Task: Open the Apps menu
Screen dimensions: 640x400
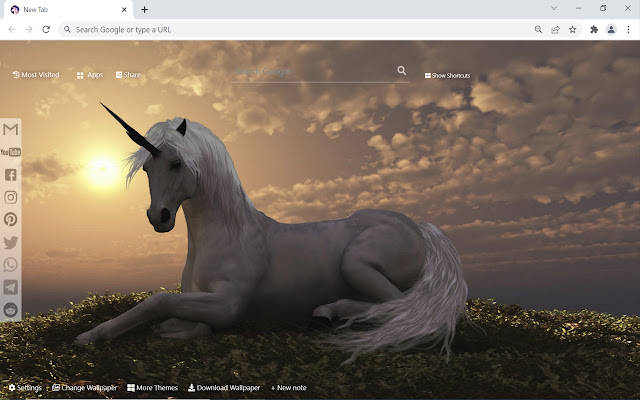Action: click(x=90, y=75)
